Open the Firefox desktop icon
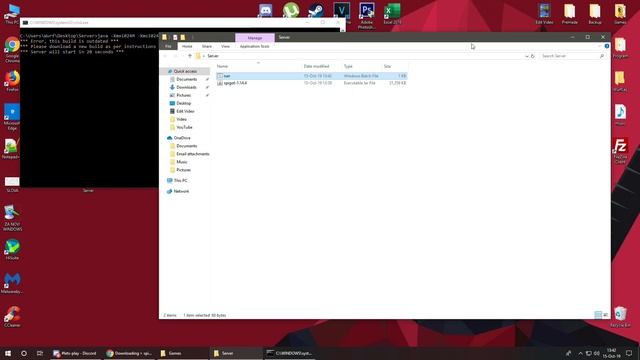640x360 pixels. tap(12, 81)
